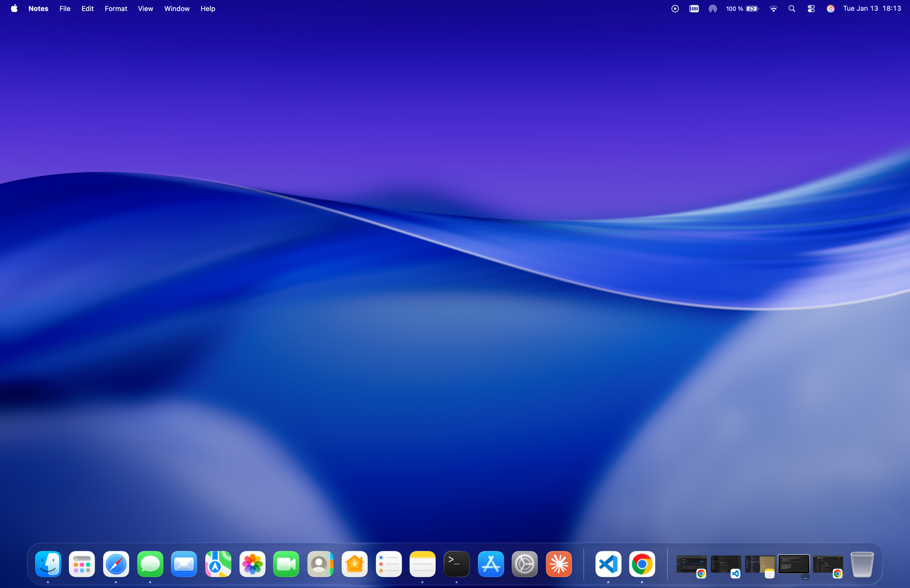Launch the Maps app
This screenshot has height=588, width=910.
point(218,564)
